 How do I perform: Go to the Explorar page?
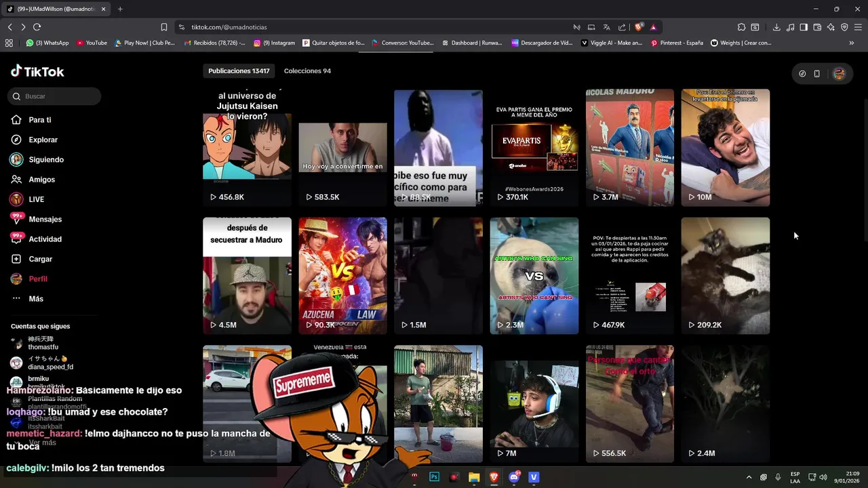pos(34,140)
